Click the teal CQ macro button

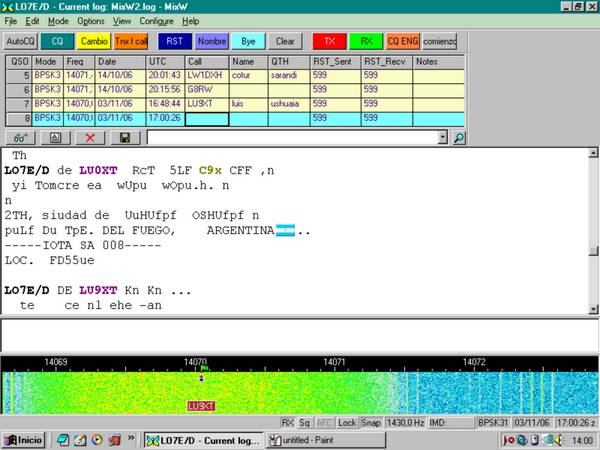tap(57, 41)
